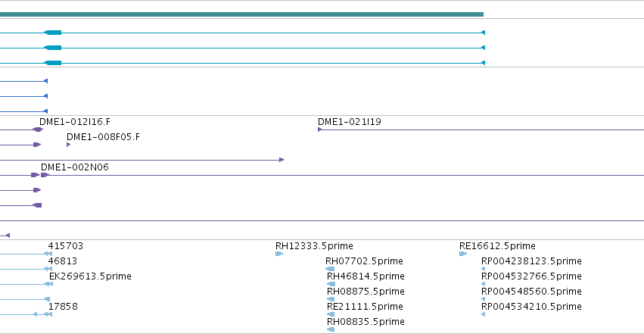This screenshot has height=334, width=644.
Task: Select the RP004548560.5prime label
Action: [531, 292]
